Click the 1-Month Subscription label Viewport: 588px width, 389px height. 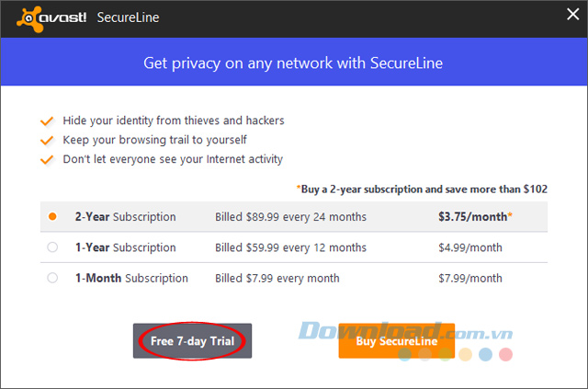coord(131,278)
